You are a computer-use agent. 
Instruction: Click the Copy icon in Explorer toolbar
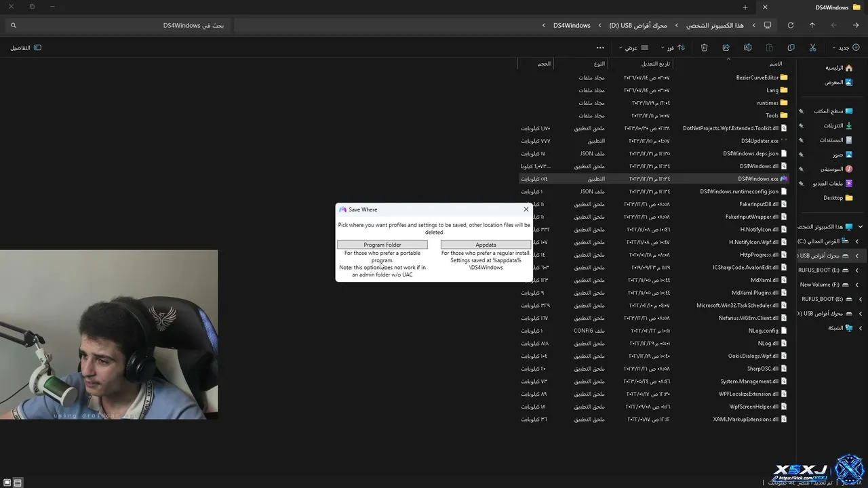pyautogui.click(x=791, y=47)
